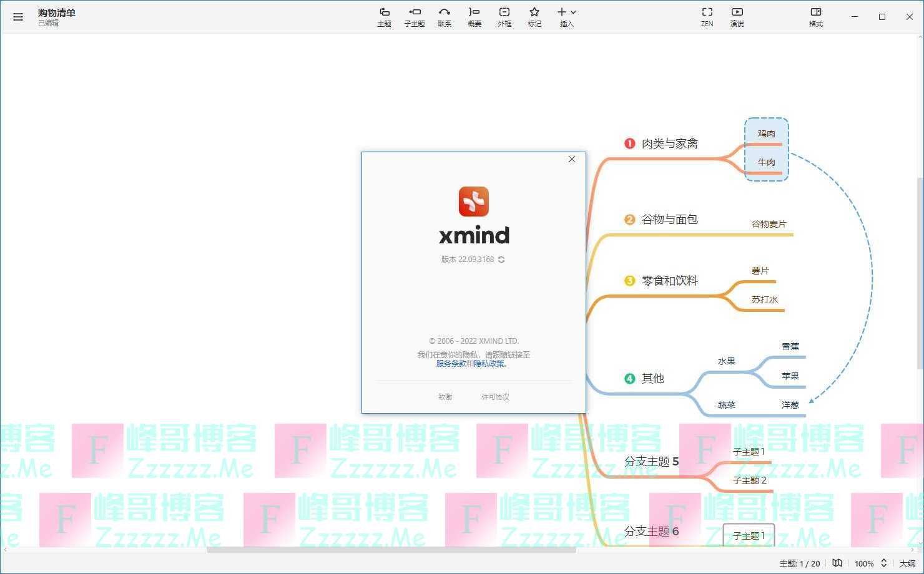Open the 标记 (Marker) star icon
Screen dimensions: 924x574
pos(534,16)
